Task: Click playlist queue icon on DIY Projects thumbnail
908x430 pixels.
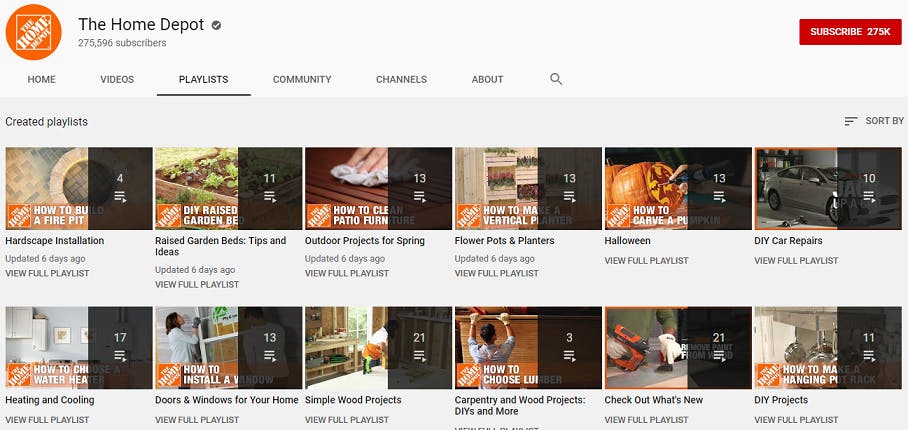Action: point(869,355)
